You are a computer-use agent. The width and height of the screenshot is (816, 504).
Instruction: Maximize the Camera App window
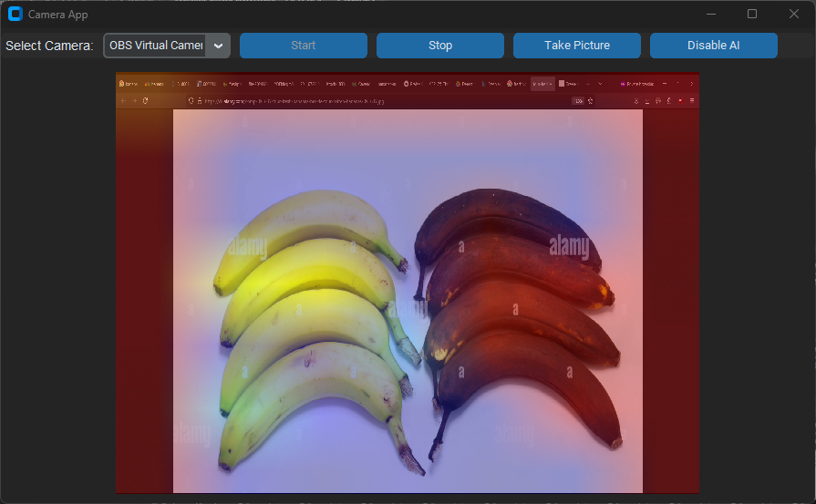[x=752, y=14]
